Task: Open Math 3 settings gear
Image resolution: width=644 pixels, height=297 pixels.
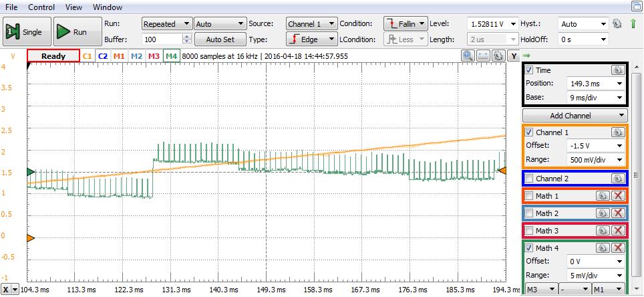Action: (602, 230)
